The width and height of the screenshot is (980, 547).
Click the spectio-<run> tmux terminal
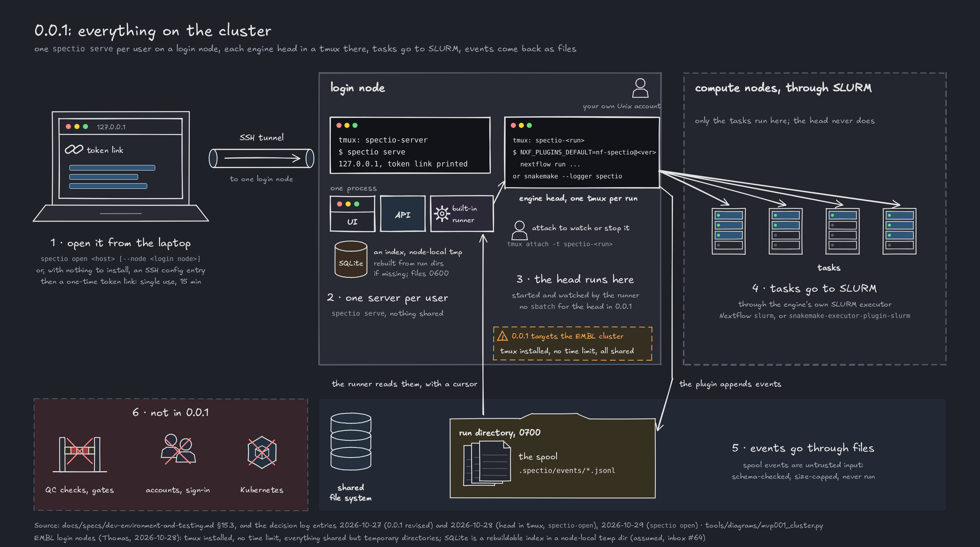coord(582,152)
